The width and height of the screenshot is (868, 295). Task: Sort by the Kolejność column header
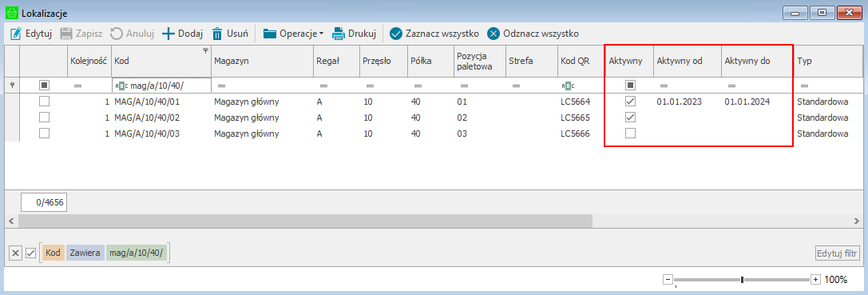pos(89,61)
